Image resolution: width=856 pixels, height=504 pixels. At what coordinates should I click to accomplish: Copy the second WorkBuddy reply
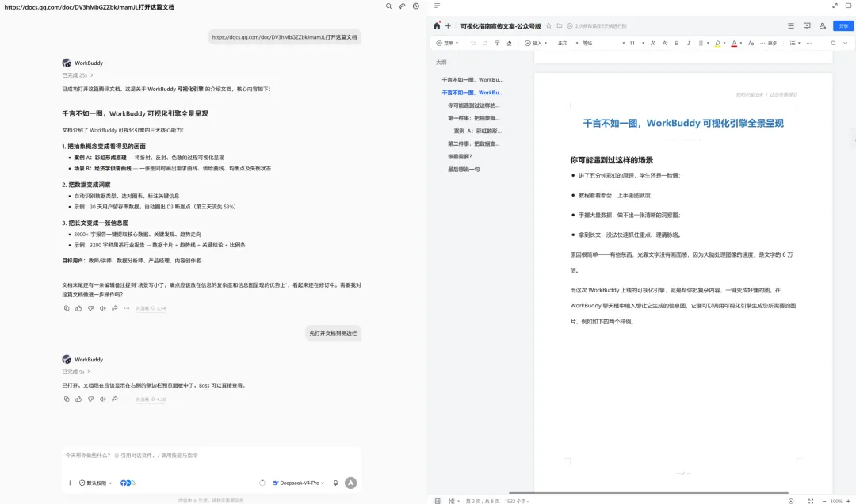click(67, 399)
